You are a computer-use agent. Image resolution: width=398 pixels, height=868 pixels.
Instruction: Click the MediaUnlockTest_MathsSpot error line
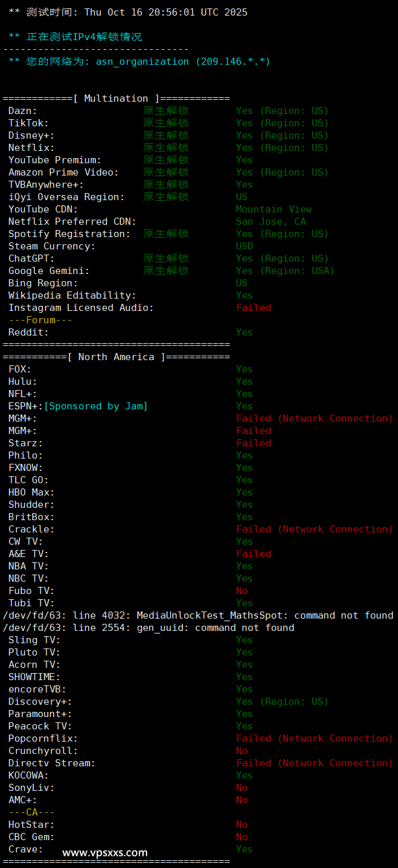point(198,615)
